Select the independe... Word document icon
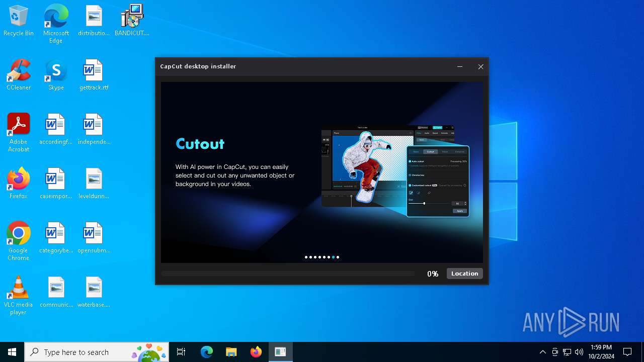644x362 pixels. pyautogui.click(x=94, y=129)
